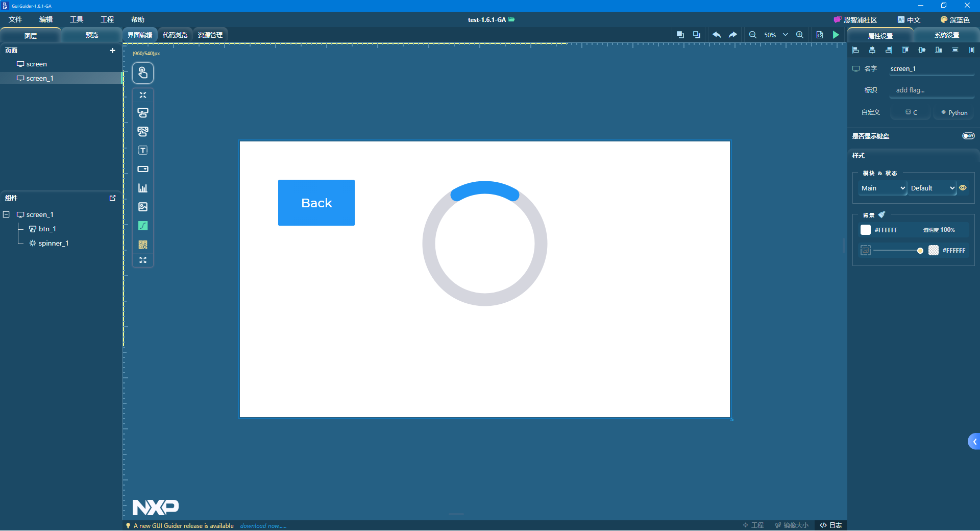Collapse the screen_1 tree node
980x531 pixels.
6,214
